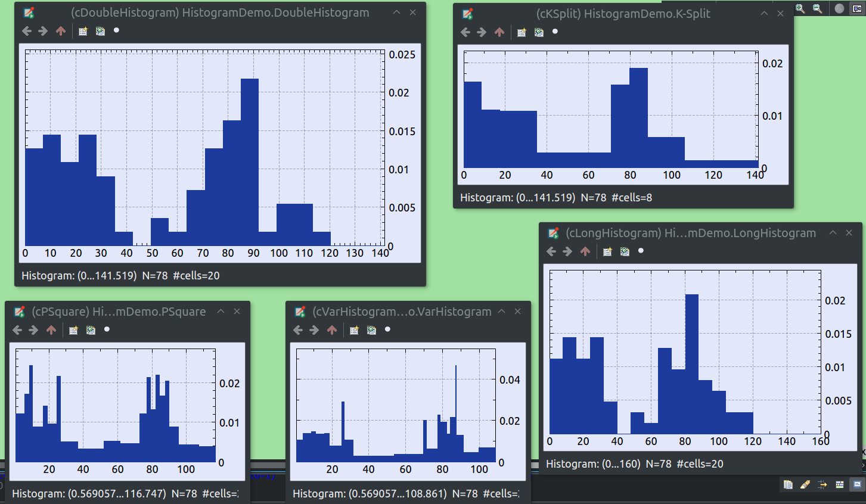Roll up the VarHistogram window with caret button
Screen dimensions: 866x504
(501, 312)
